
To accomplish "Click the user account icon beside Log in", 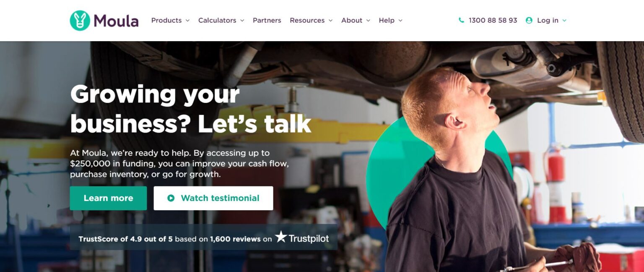I will pyautogui.click(x=529, y=20).
